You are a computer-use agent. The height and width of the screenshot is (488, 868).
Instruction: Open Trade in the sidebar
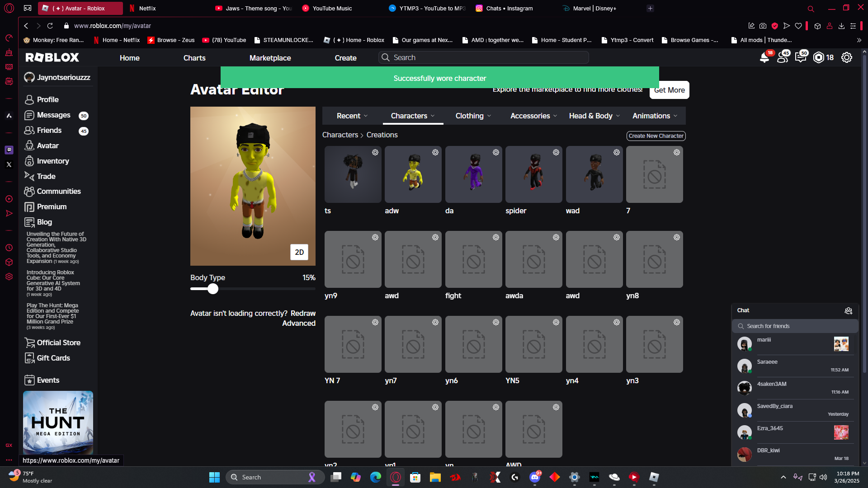[x=46, y=176]
